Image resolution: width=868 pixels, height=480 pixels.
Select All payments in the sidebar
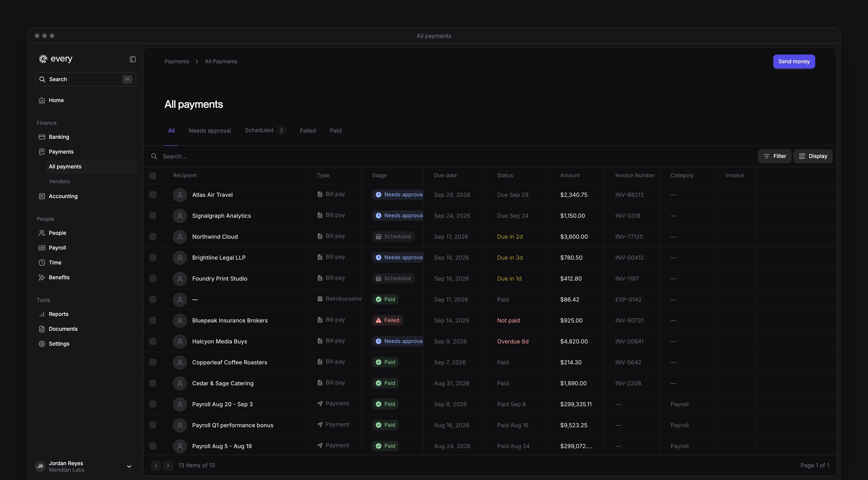pyautogui.click(x=91, y=166)
